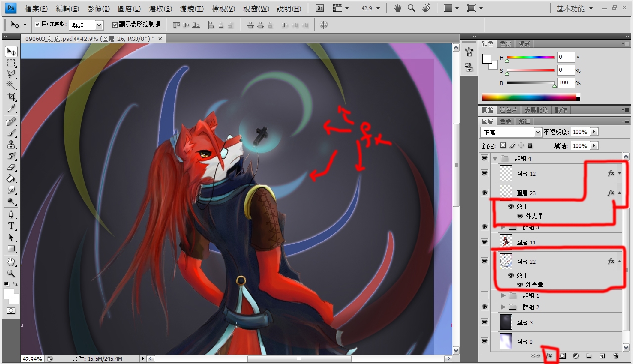Select the Spot Healing Brush tool

(11, 121)
